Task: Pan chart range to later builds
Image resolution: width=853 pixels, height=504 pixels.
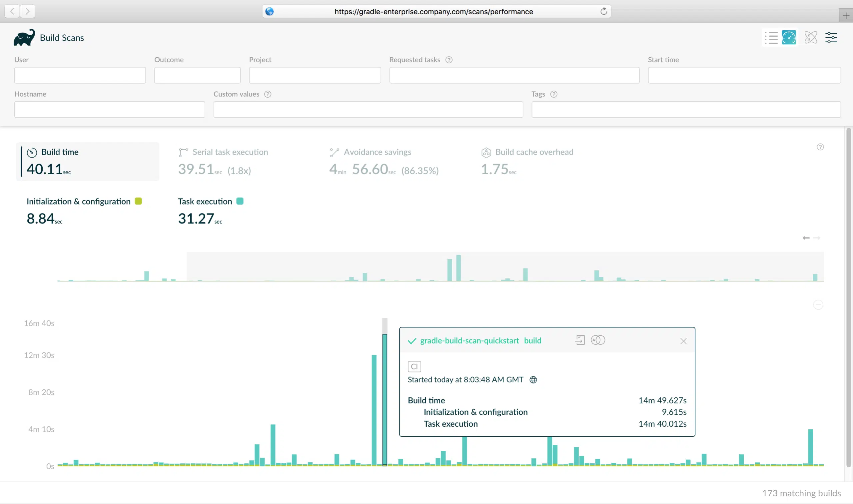Action: coord(817,238)
